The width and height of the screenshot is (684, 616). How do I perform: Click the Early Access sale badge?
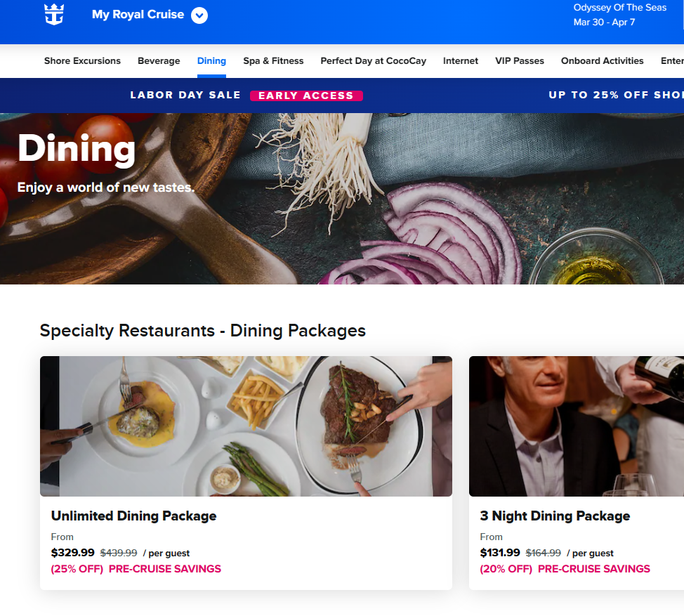[x=306, y=96]
